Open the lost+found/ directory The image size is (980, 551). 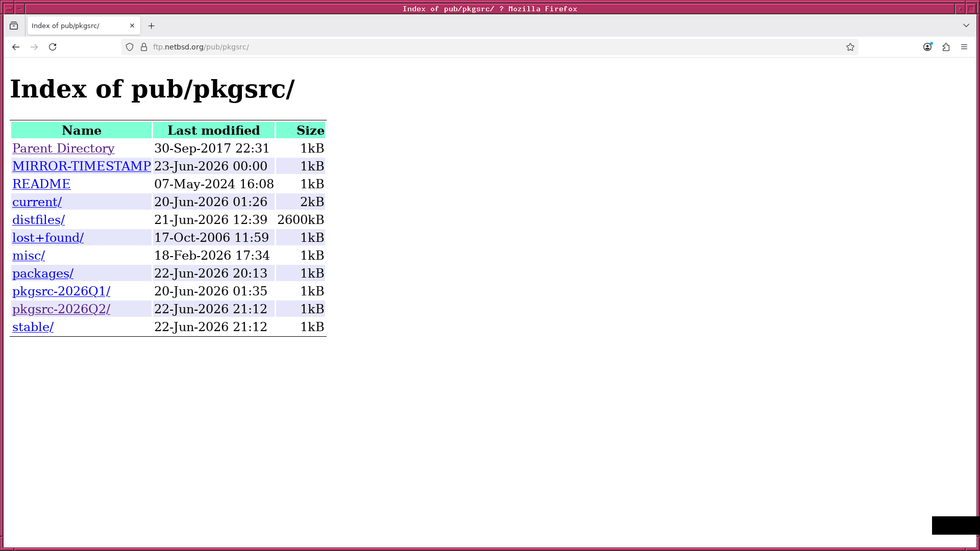48,238
